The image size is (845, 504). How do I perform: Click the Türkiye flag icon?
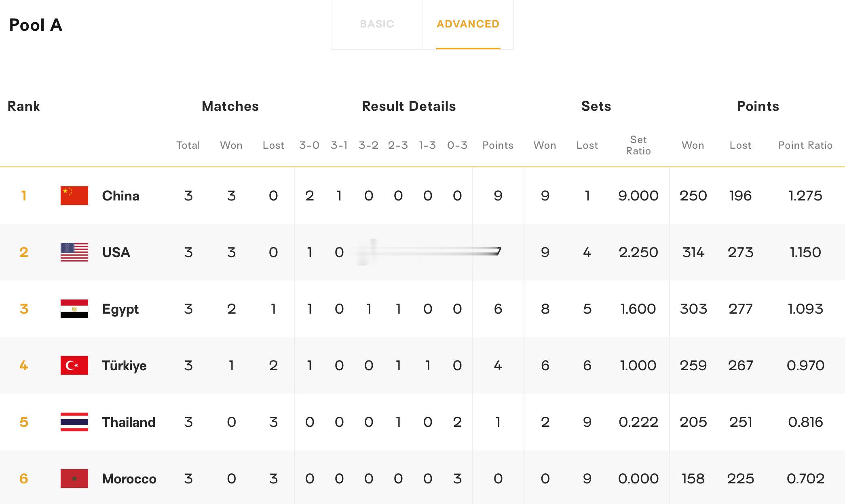coord(74,365)
